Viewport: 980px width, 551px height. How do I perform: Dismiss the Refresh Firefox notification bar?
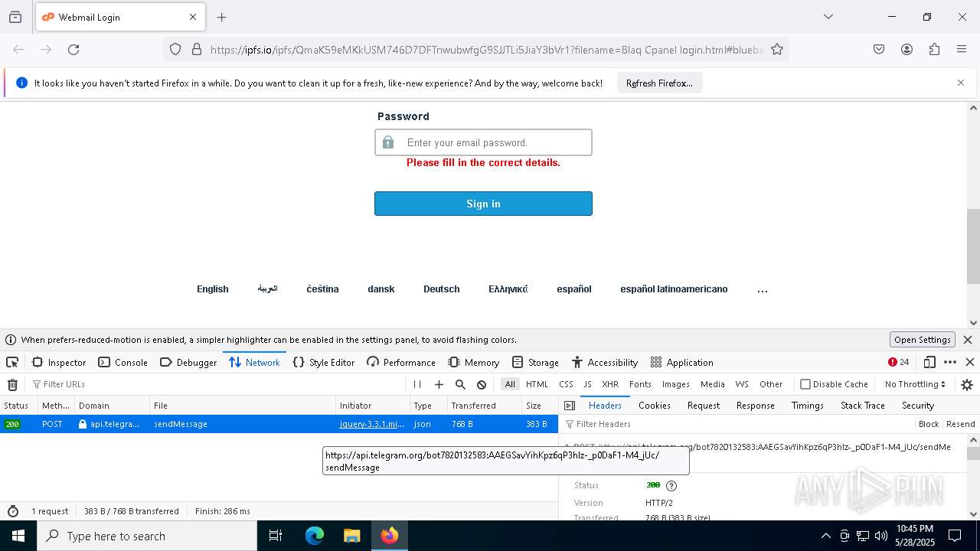[x=961, y=83]
